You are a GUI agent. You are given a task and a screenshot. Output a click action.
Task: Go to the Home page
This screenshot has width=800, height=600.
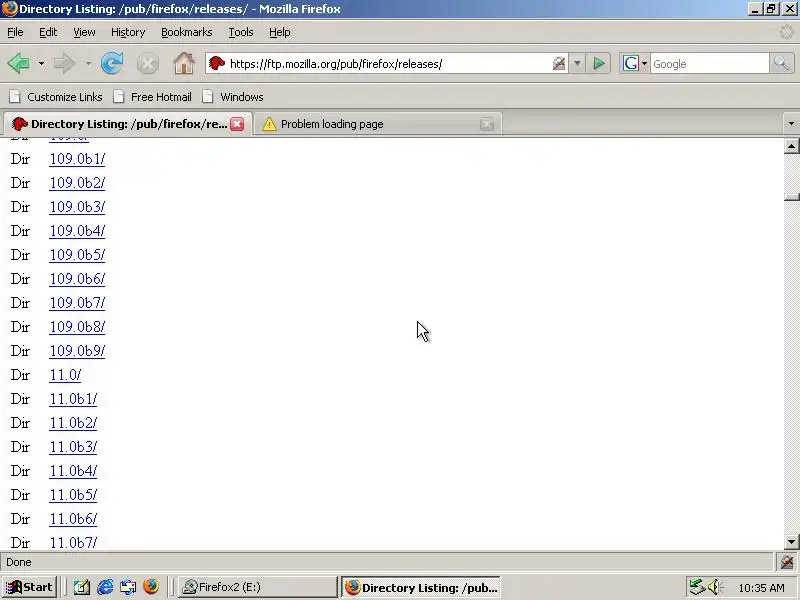pyautogui.click(x=184, y=64)
